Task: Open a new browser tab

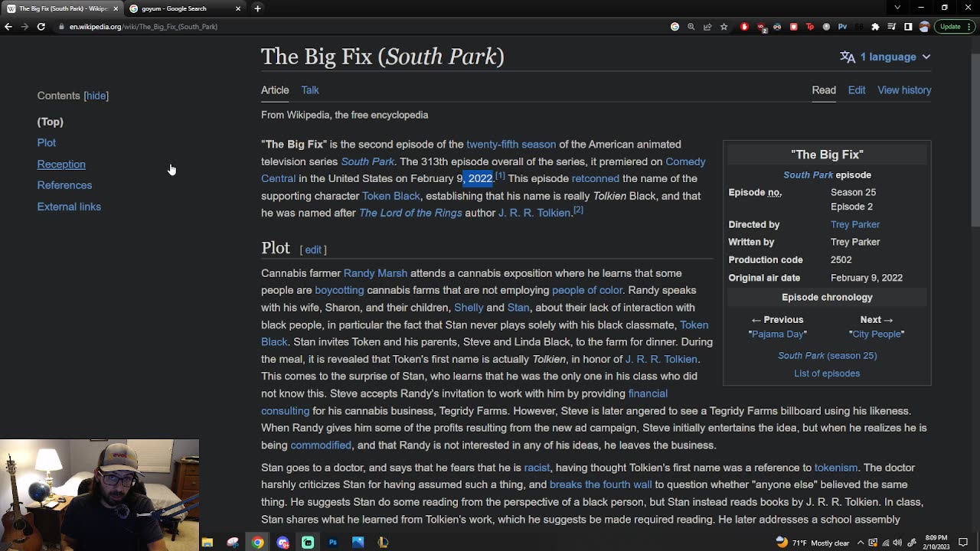Action: tap(257, 8)
